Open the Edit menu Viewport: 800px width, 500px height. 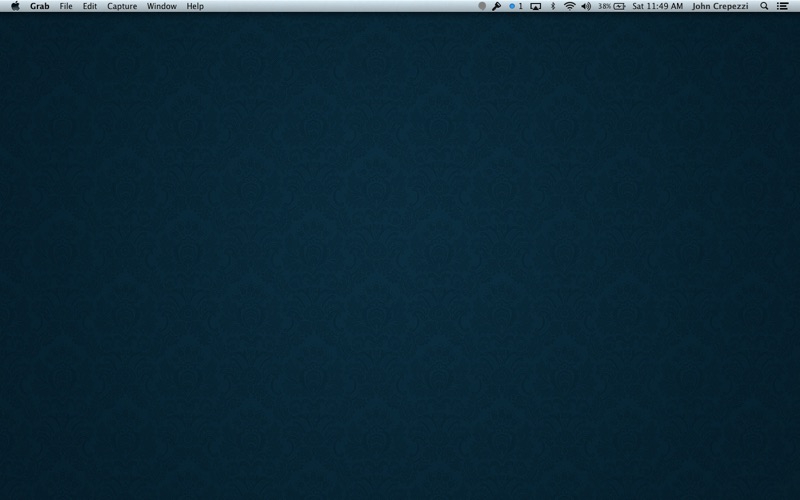90,6
